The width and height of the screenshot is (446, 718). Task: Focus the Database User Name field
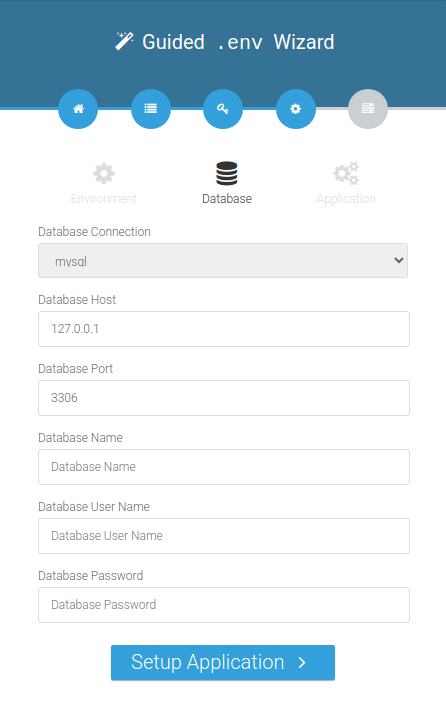pyautogui.click(x=224, y=536)
